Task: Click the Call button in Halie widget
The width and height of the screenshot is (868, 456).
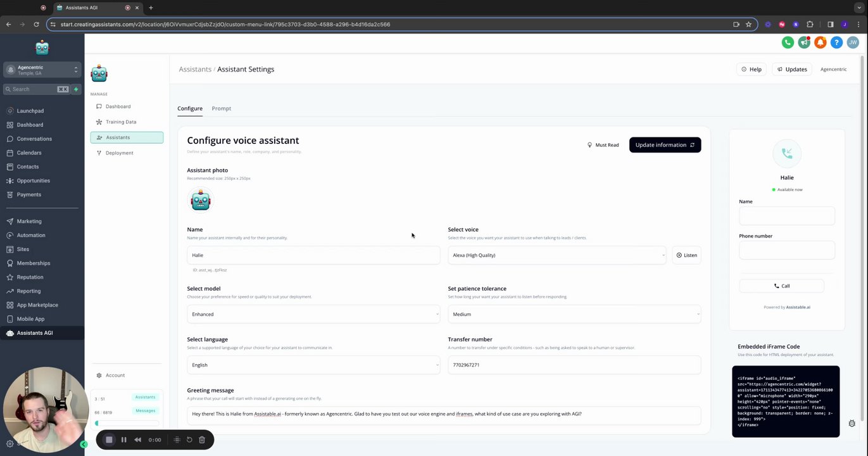Action: click(x=781, y=286)
